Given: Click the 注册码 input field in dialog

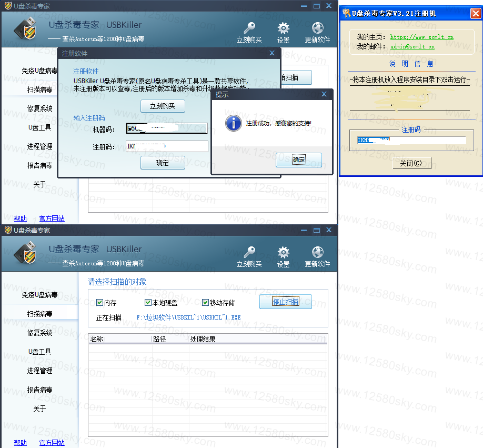Looking at the screenshot, I should pyautogui.click(x=167, y=146).
